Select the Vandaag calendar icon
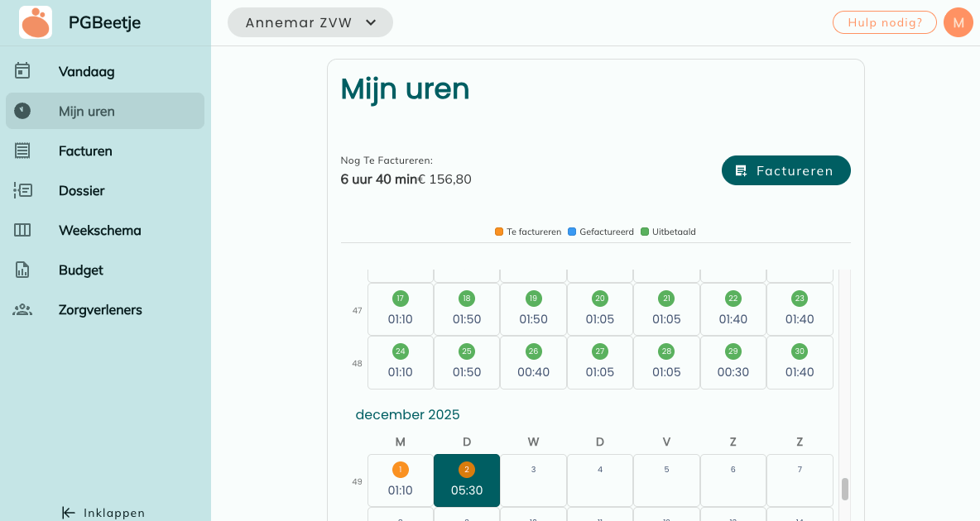This screenshot has height=521, width=980. pos(22,71)
